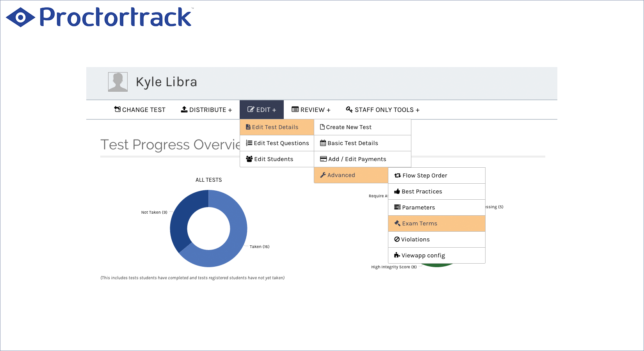Select Parameters in Advanced submenu
644x351 pixels.
pos(418,207)
